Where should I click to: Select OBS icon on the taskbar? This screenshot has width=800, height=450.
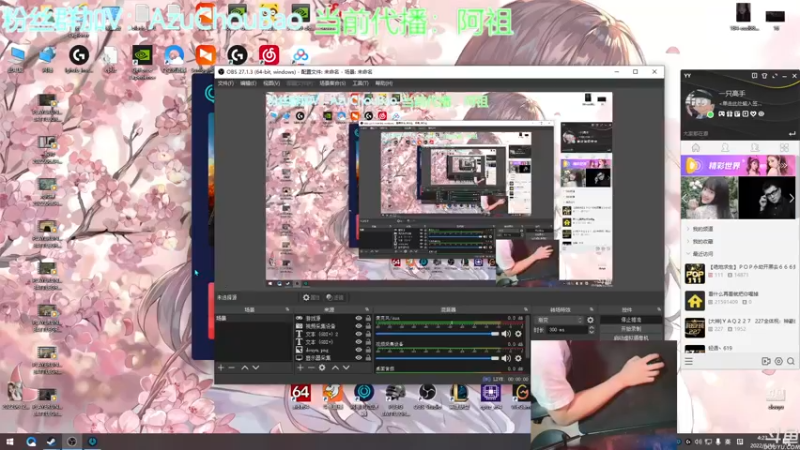pyautogui.click(x=72, y=441)
